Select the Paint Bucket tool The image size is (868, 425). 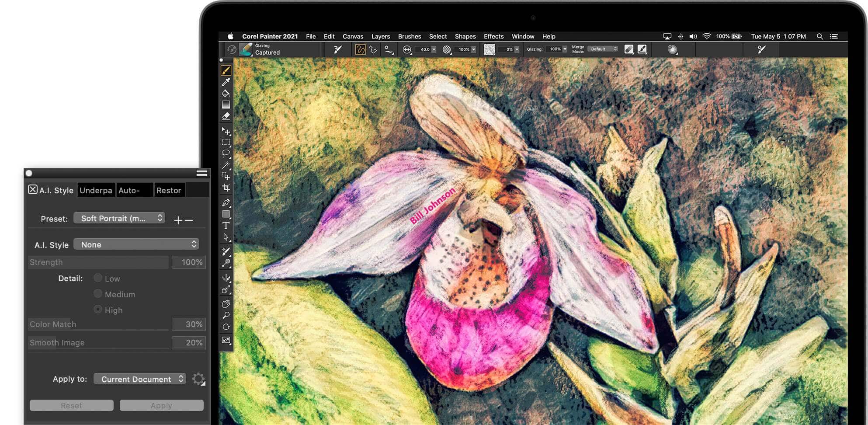tap(226, 93)
